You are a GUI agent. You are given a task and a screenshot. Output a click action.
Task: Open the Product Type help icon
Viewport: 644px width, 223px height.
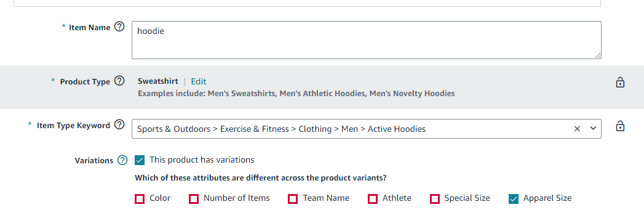pyautogui.click(x=119, y=81)
